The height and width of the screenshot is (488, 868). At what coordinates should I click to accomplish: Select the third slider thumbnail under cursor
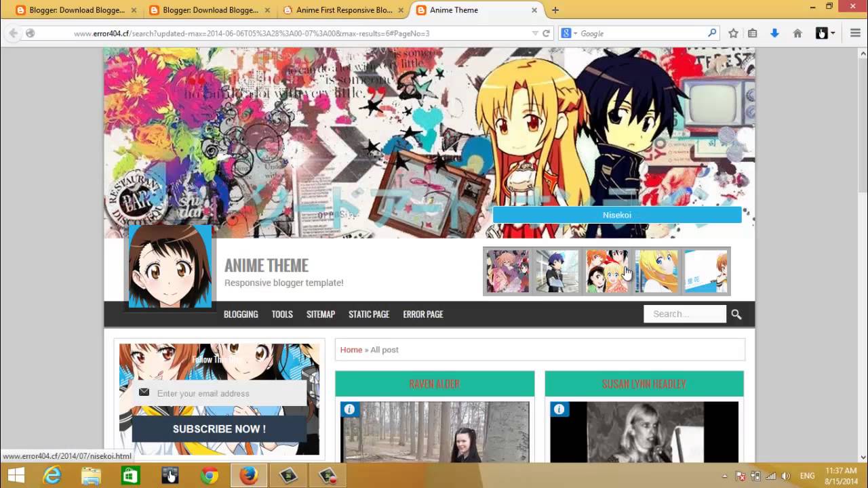coord(607,271)
